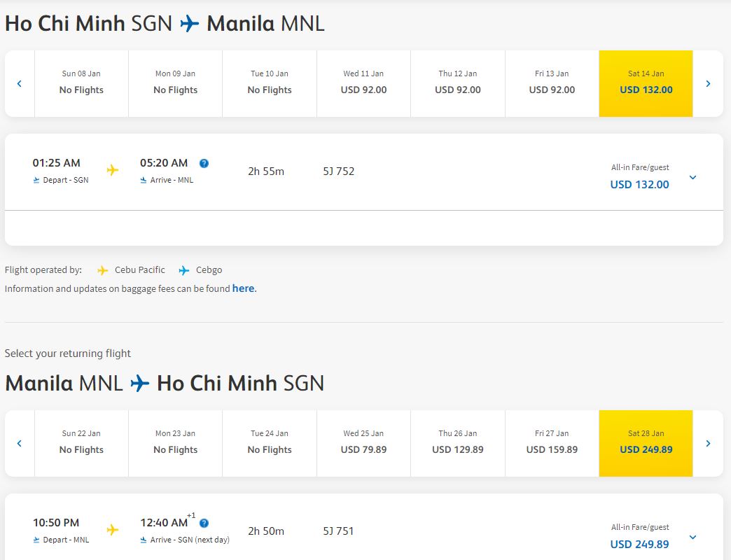Show later departure dates after Sat 14 Jan
The width and height of the screenshot is (731, 560).
click(x=708, y=83)
